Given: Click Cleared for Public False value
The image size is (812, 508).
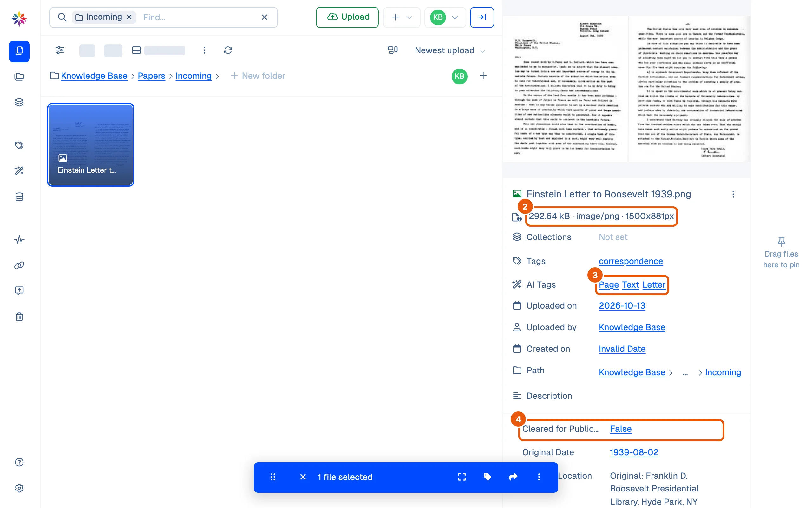Looking at the screenshot, I should point(620,429).
